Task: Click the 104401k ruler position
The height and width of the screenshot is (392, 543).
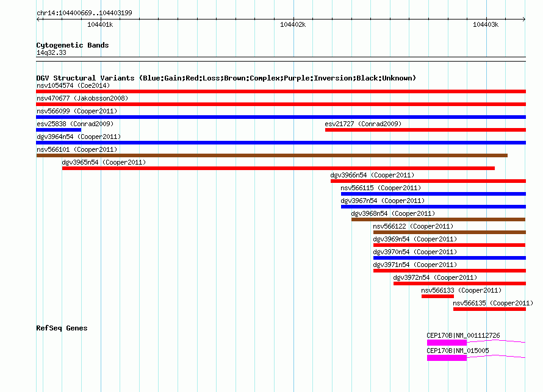Action: pos(100,24)
